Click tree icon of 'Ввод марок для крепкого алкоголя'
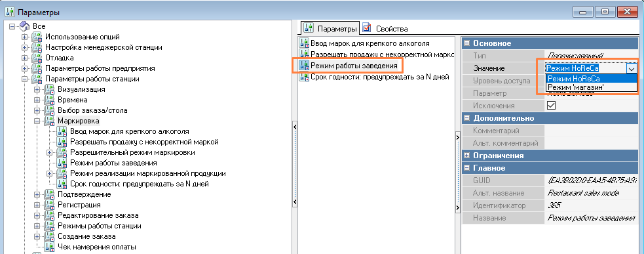 tap(62, 131)
